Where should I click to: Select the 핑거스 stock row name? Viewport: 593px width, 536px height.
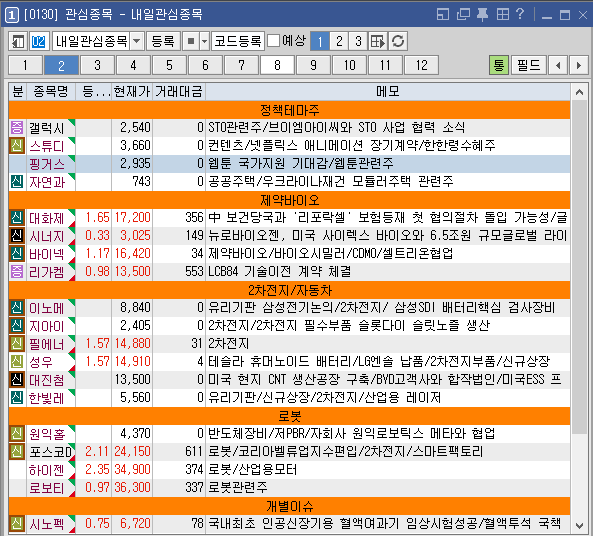point(47,164)
